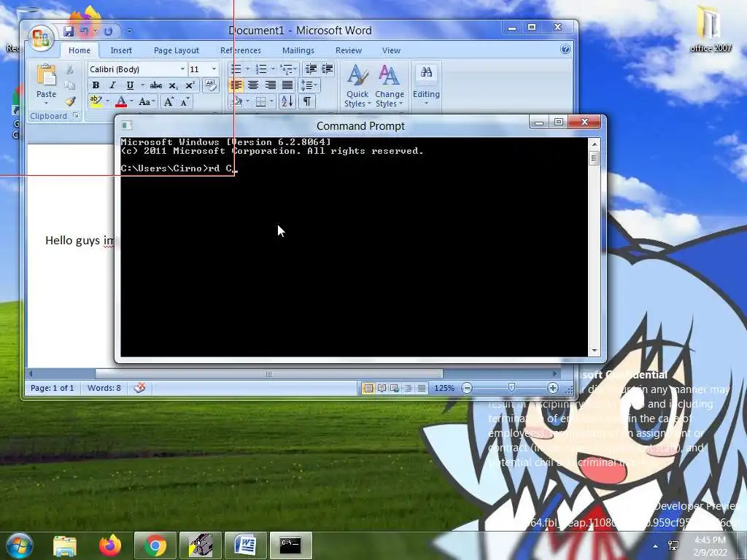747x560 pixels.
Task: Switch to Web Layout view
Action: tap(395, 388)
